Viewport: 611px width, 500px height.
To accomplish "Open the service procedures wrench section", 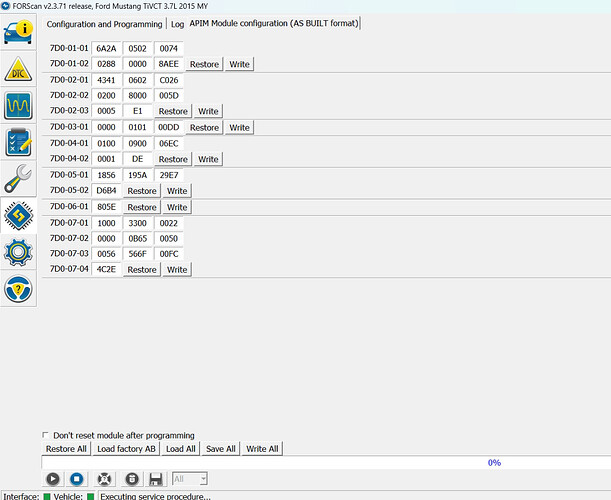I will tap(18, 178).
